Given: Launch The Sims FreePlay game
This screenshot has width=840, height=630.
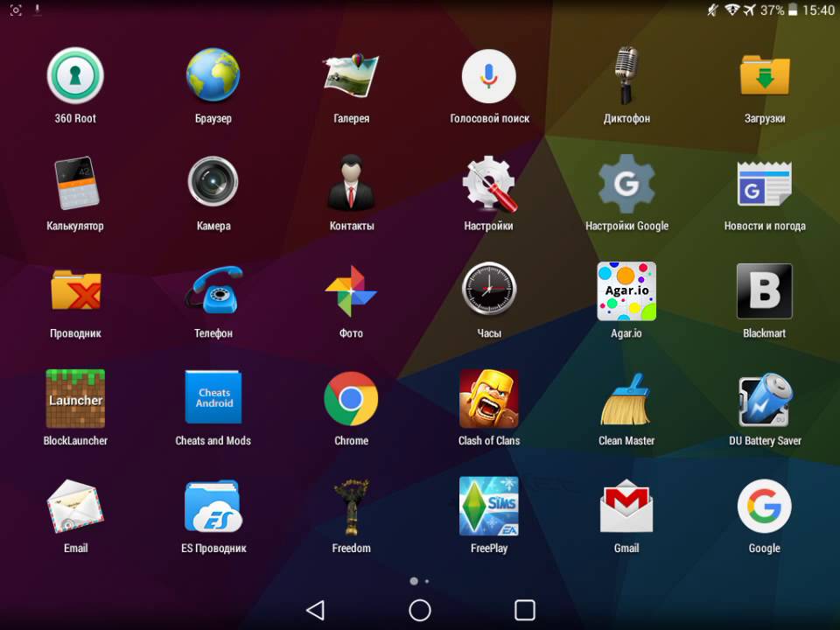Looking at the screenshot, I should tap(489, 507).
